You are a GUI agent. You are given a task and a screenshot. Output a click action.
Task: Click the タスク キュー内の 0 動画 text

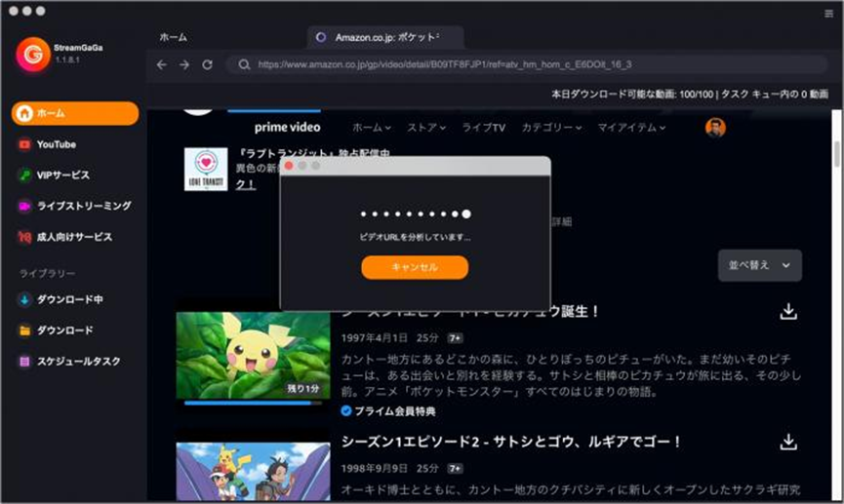click(x=775, y=95)
